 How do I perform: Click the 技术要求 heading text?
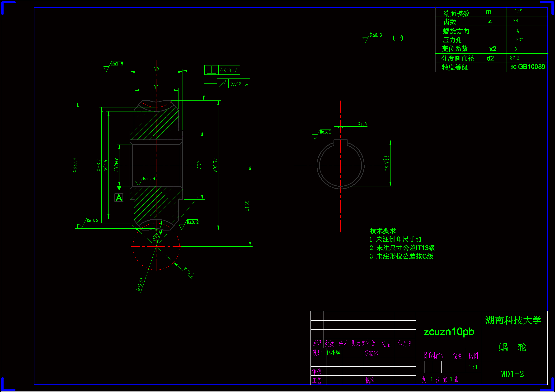coord(383,231)
